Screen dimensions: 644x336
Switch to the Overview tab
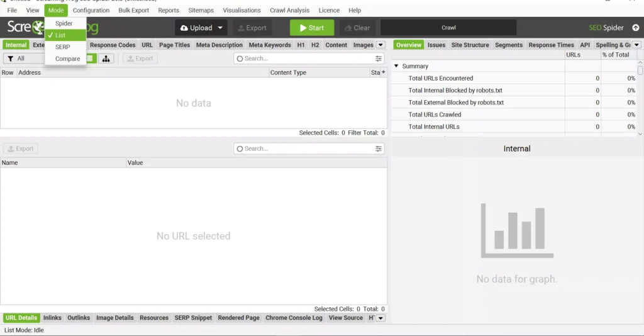tap(409, 45)
